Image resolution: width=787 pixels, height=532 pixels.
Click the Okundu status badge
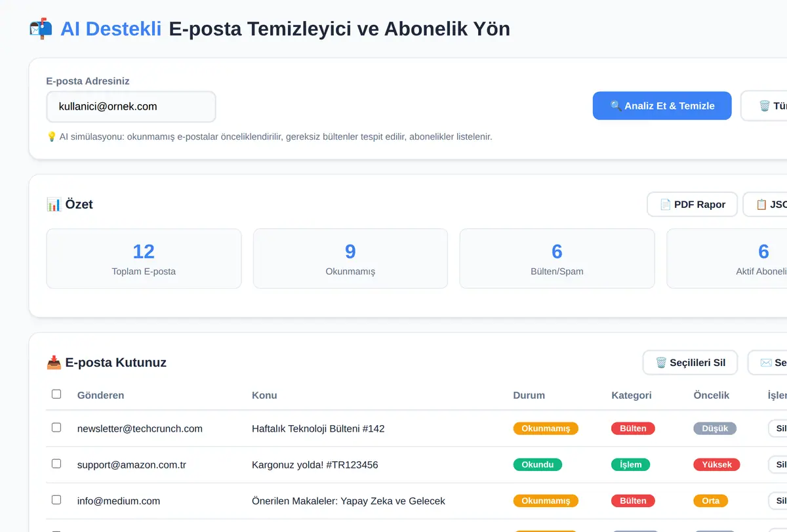pos(537,464)
